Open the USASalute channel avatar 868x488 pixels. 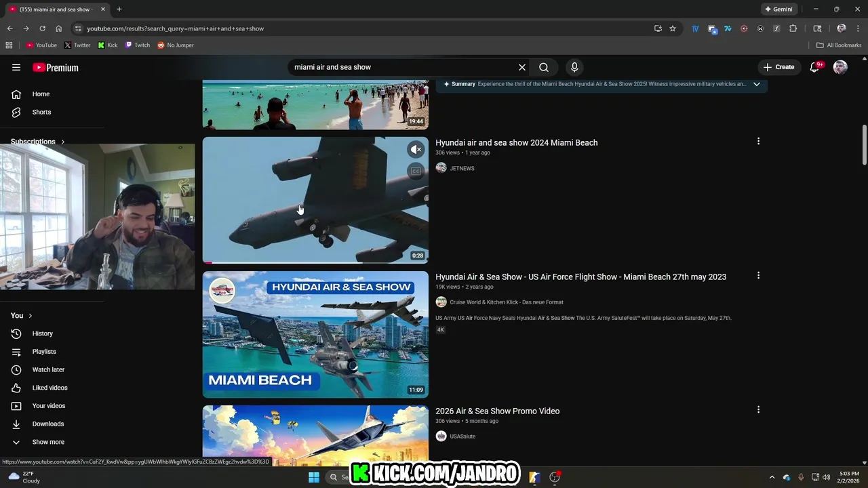click(x=441, y=436)
